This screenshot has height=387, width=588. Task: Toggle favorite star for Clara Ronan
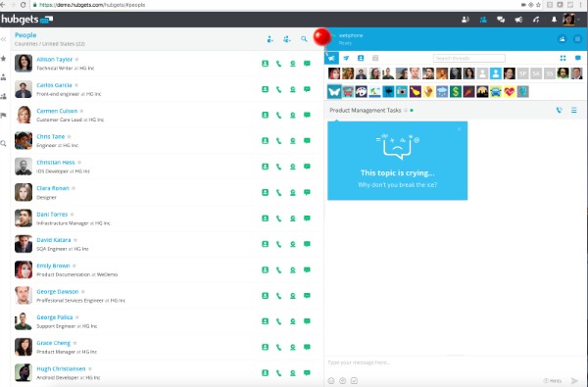click(x=73, y=188)
